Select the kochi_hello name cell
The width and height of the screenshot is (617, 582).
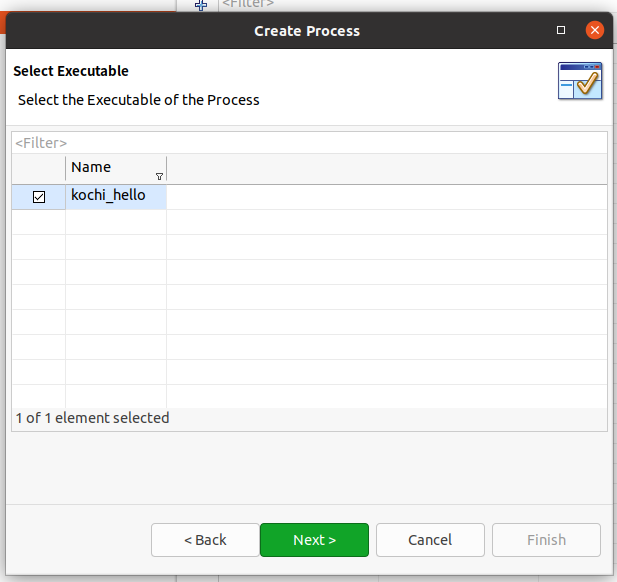point(116,197)
